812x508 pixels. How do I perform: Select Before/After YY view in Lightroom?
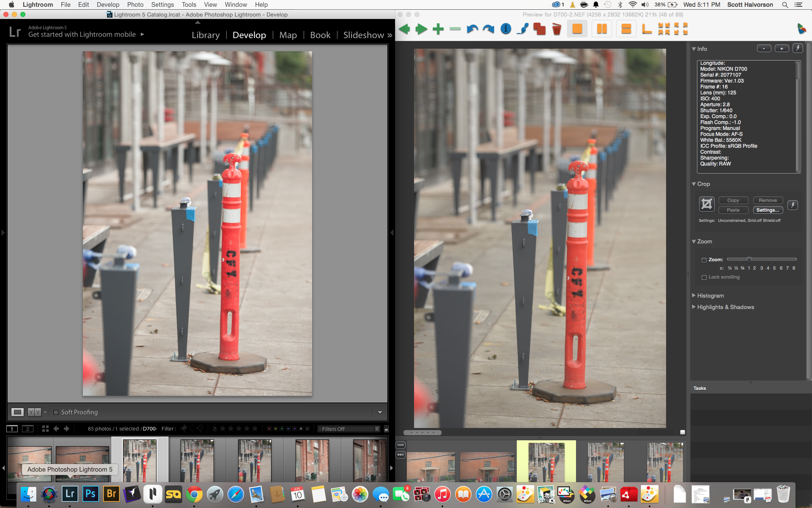34,412
